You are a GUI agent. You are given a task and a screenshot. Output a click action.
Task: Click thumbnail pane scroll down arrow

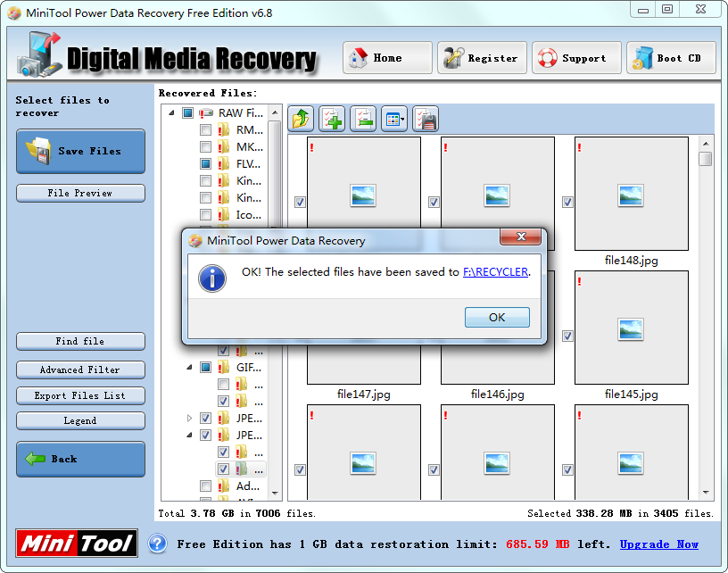point(706,492)
